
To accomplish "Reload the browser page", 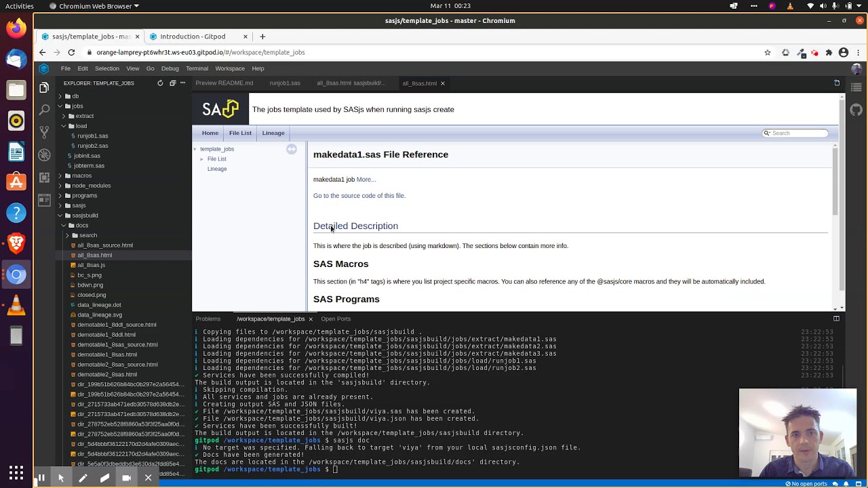I will tap(71, 52).
